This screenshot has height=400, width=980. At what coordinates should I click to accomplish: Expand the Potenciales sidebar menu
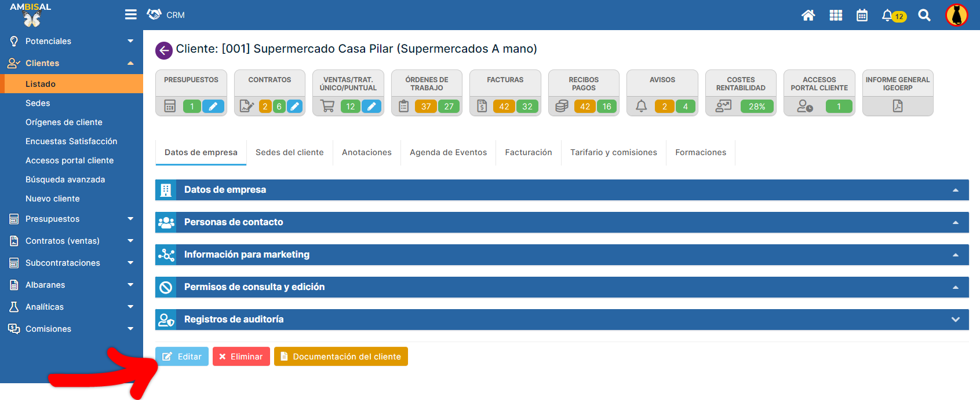tap(130, 41)
